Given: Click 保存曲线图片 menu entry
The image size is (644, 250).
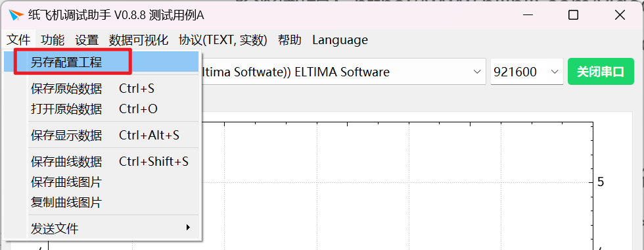Looking at the screenshot, I should [101, 182].
